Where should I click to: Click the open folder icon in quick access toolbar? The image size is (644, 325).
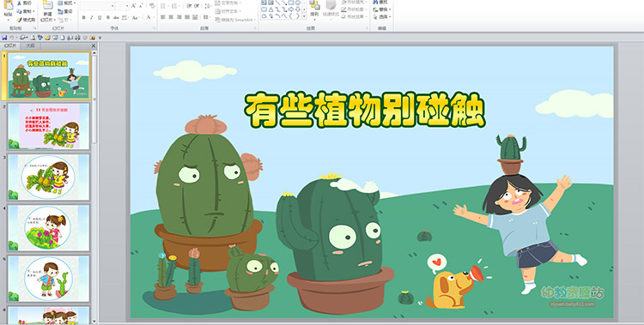pyautogui.click(x=47, y=38)
